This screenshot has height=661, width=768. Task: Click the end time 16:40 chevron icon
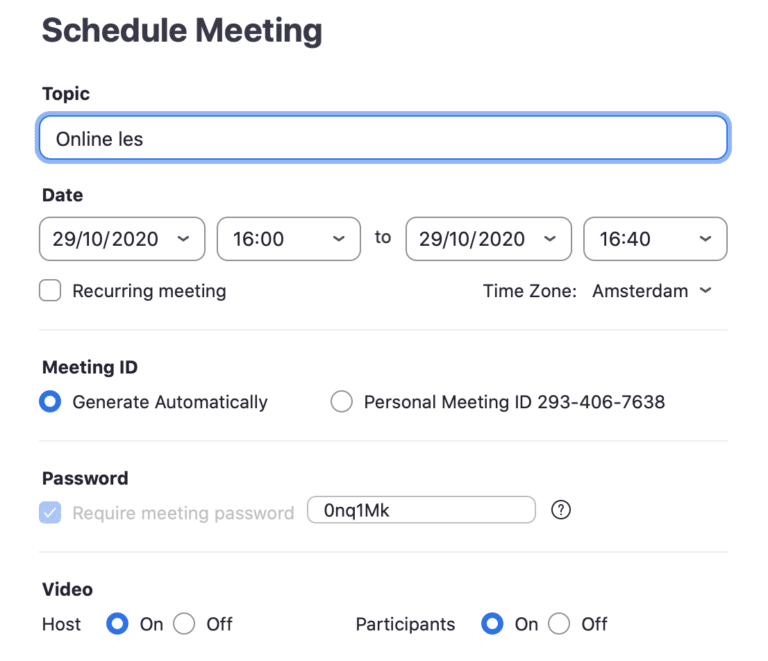705,239
